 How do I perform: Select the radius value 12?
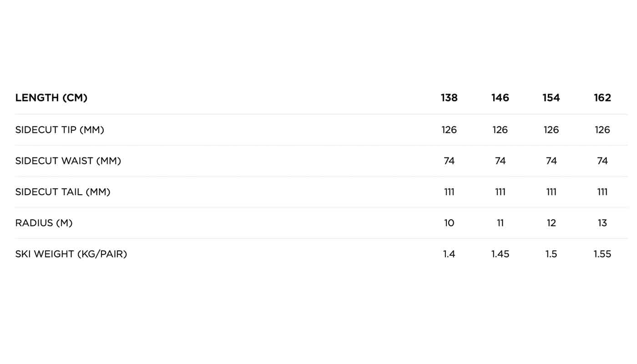pos(551,223)
